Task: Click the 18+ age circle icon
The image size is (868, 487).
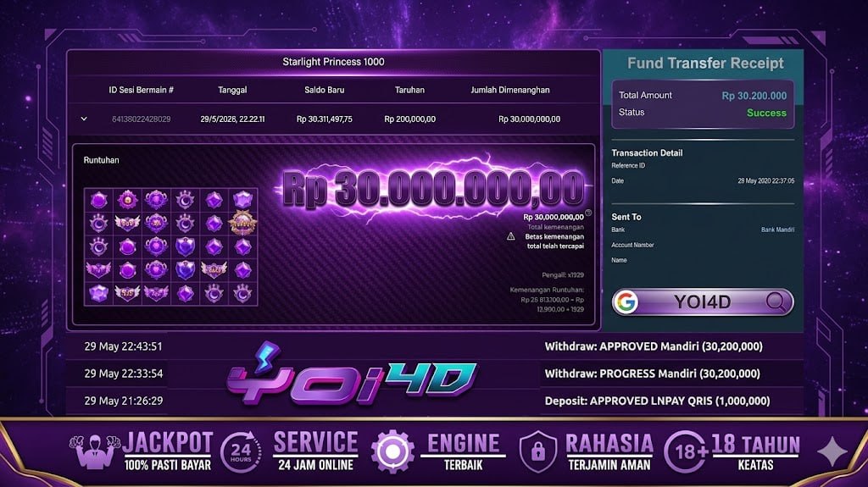Action: 685,451
